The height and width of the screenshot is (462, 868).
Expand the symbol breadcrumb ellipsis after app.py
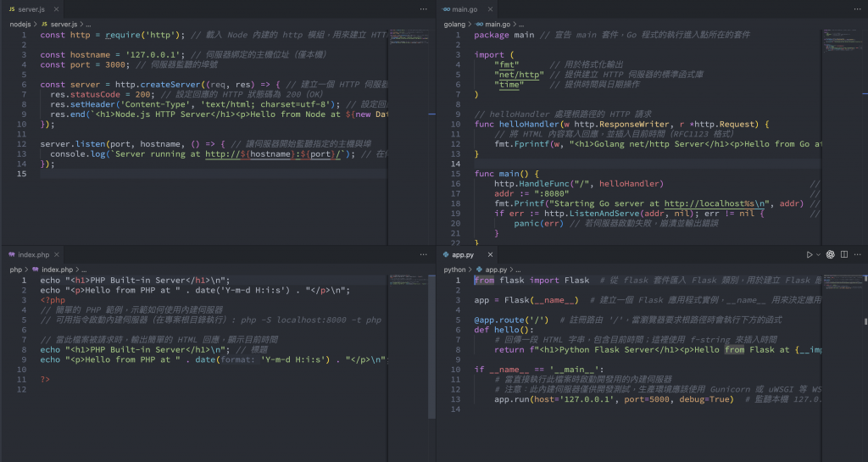[518, 270]
